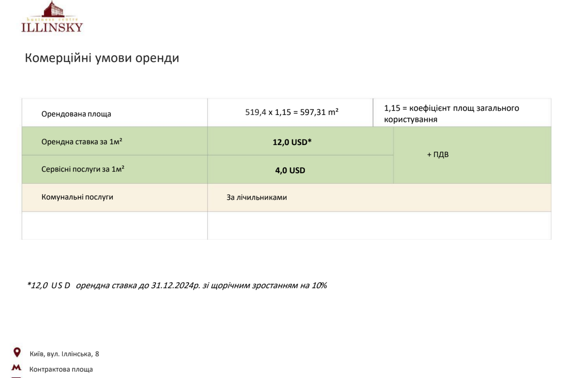Select the footnote about 10% yearly increase
Image resolution: width=588 pixels, height=378 pixels.
point(177,285)
